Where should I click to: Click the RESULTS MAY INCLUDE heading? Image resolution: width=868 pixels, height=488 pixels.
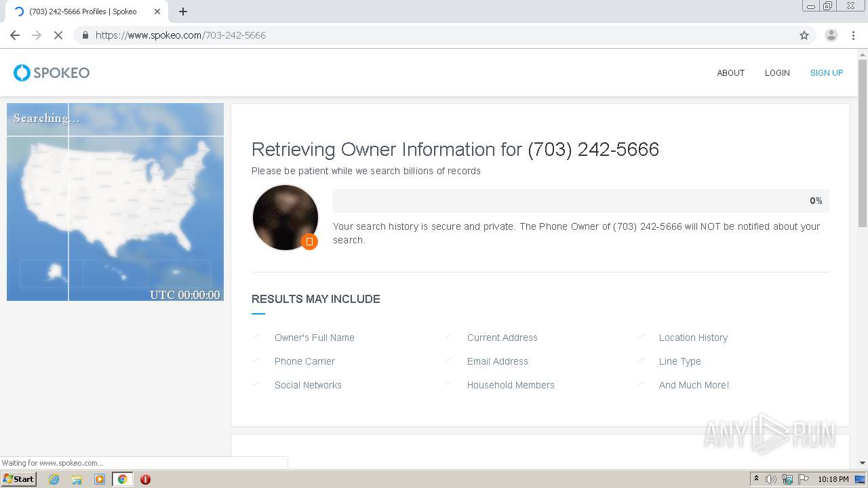pos(315,299)
